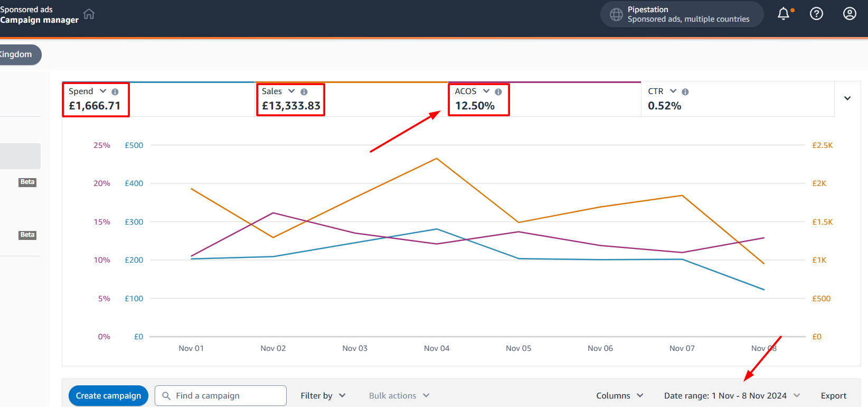Click the globe icon beside Pipestation
The height and width of the screenshot is (407, 868).
(x=616, y=14)
